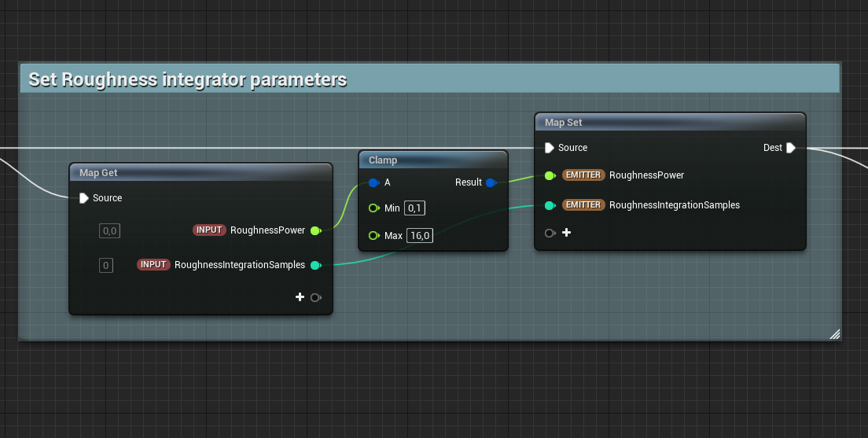Edit the Clamp Min value field
This screenshot has height=438, width=868.
[x=415, y=208]
